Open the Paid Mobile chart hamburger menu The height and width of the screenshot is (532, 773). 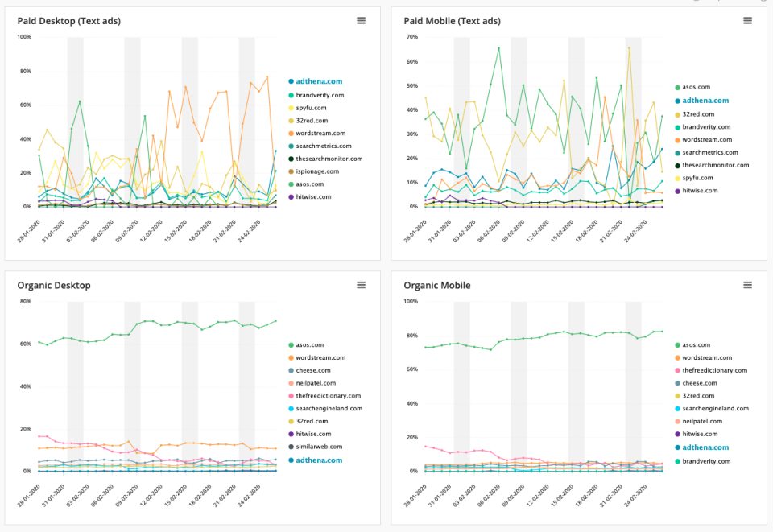tap(748, 21)
